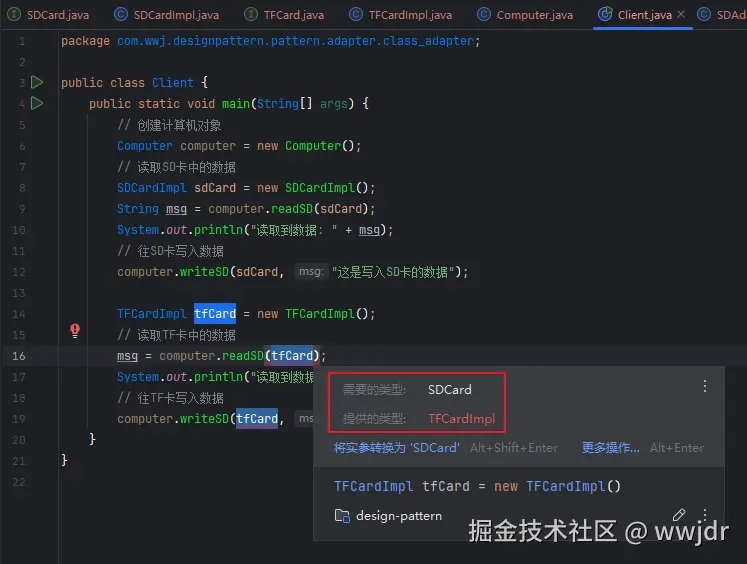Click the design-pattern module name
The height and width of the screenshot is (564, 747).
point(399,516)
